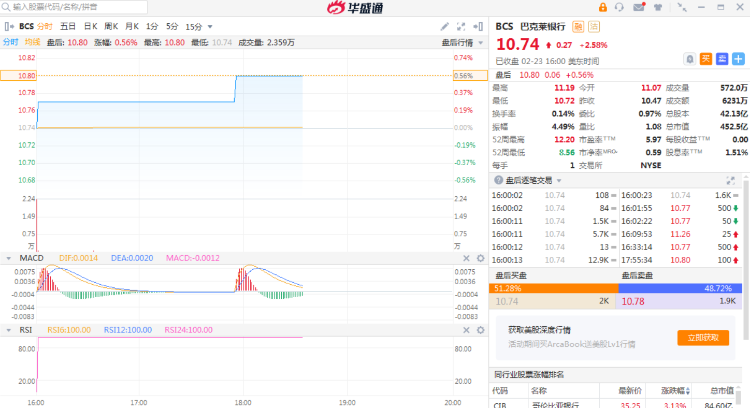The height and width of the screenshot is (408, 750).
Task: Click the DIF:0.0014 MACD label
Action: coord(78,258)
